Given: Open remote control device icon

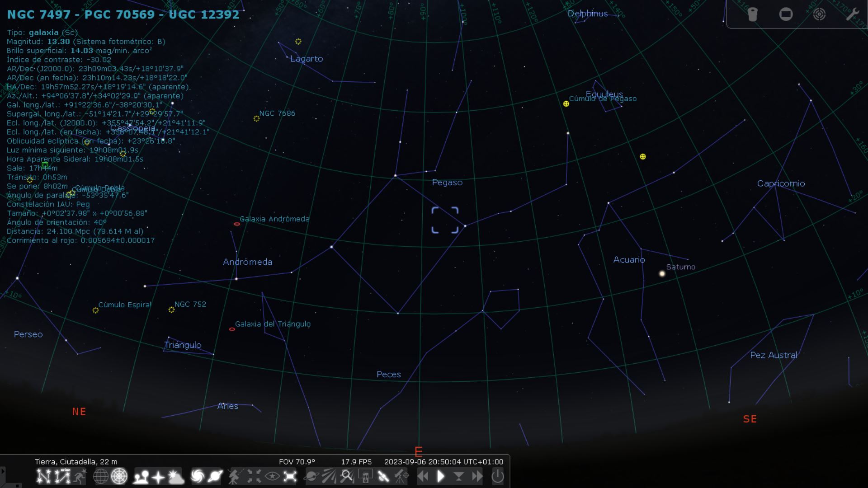Looking at the screenshot, I should (365, 476).
